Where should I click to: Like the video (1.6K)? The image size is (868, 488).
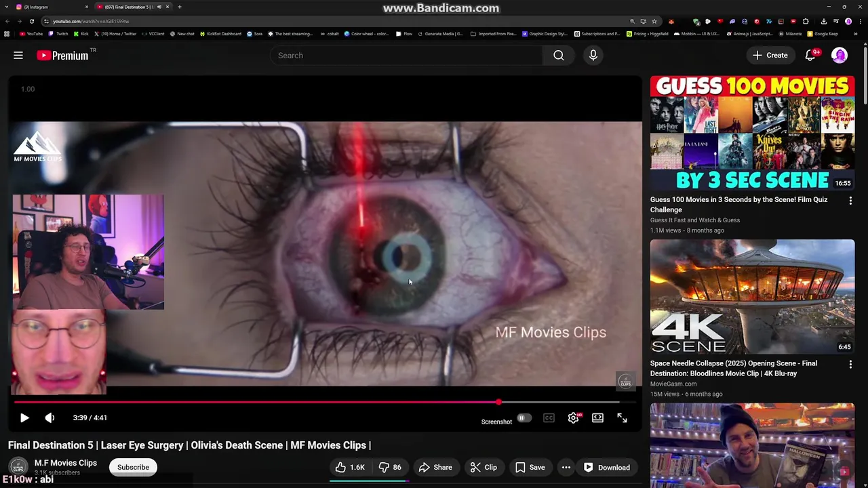350,467
